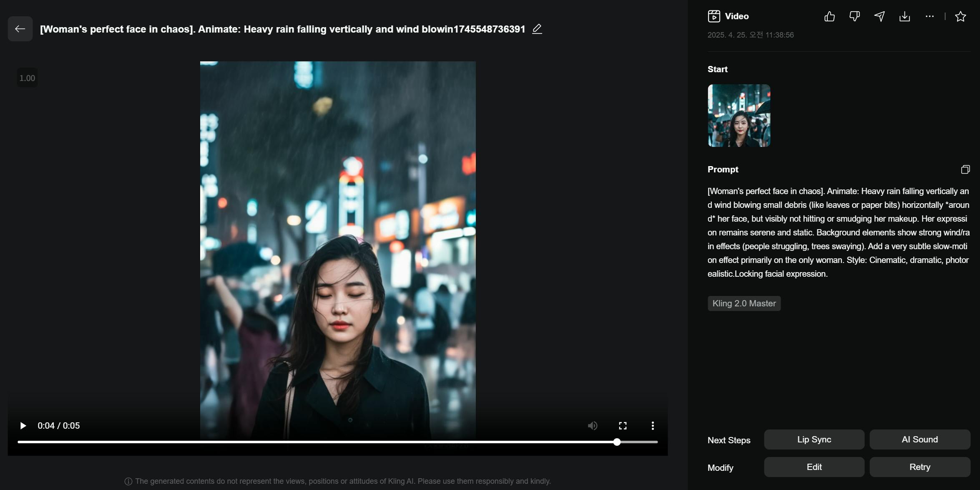Retry the video generation
Image resolution: width=980 pixels, height=490 pixels.
click(x=920, y=467)
